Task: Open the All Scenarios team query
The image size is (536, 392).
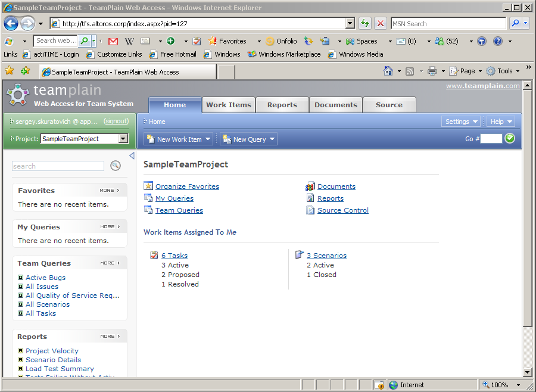Action: click(48, 304)
